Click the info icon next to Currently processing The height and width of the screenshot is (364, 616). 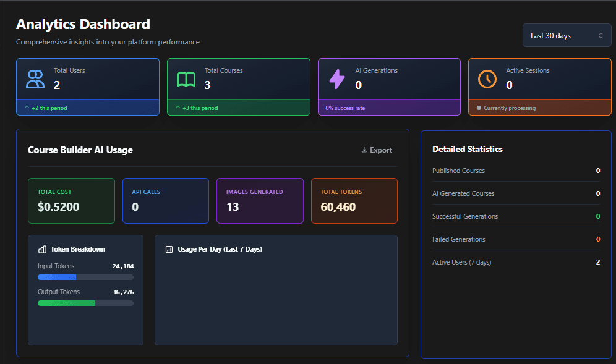479,108
